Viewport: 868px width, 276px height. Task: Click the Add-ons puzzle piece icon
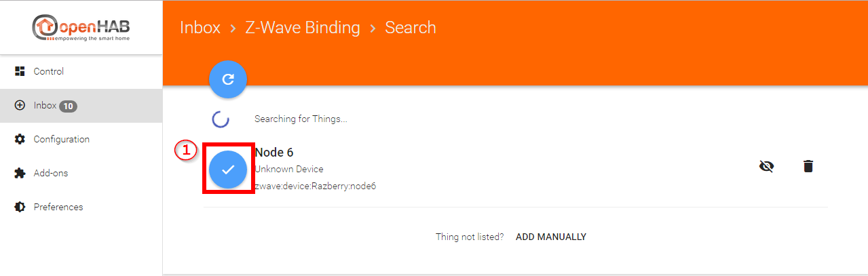(x=20, y=173)
